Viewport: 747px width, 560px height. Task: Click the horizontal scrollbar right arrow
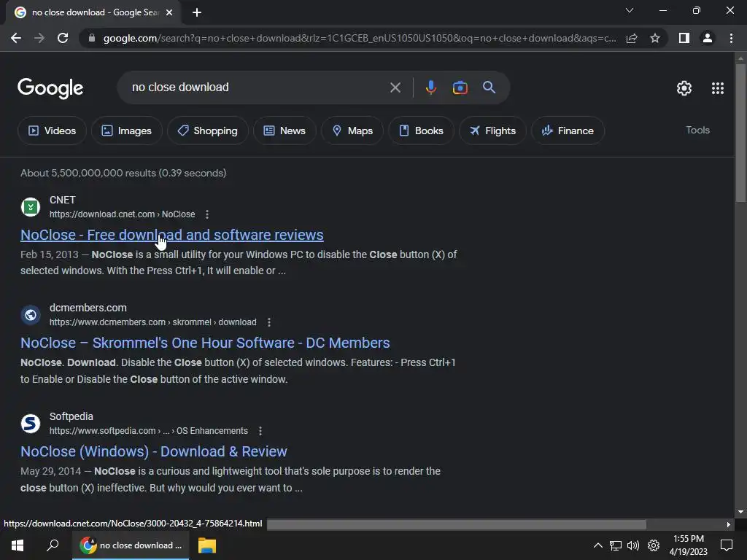[729, 524]
